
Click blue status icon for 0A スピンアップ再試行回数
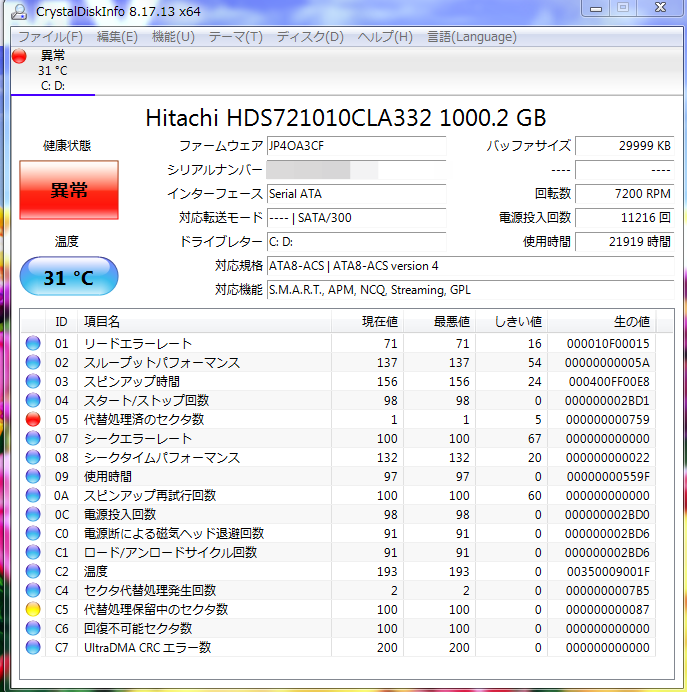tap(33, 495)
